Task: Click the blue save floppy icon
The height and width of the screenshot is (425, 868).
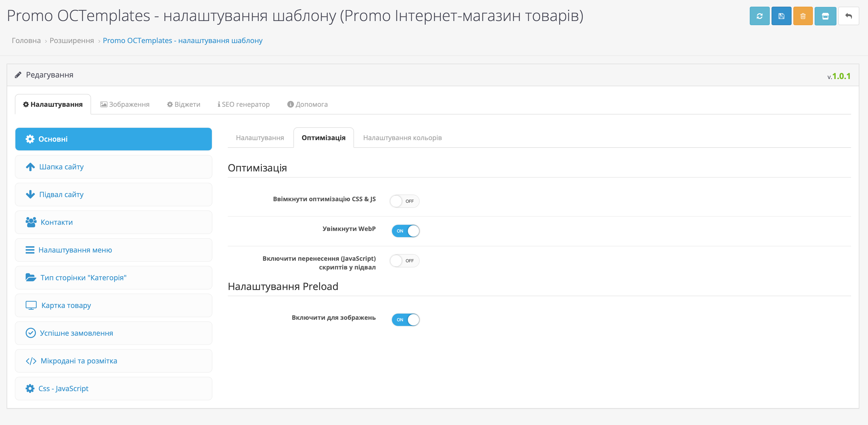Action: coord(781,16)
